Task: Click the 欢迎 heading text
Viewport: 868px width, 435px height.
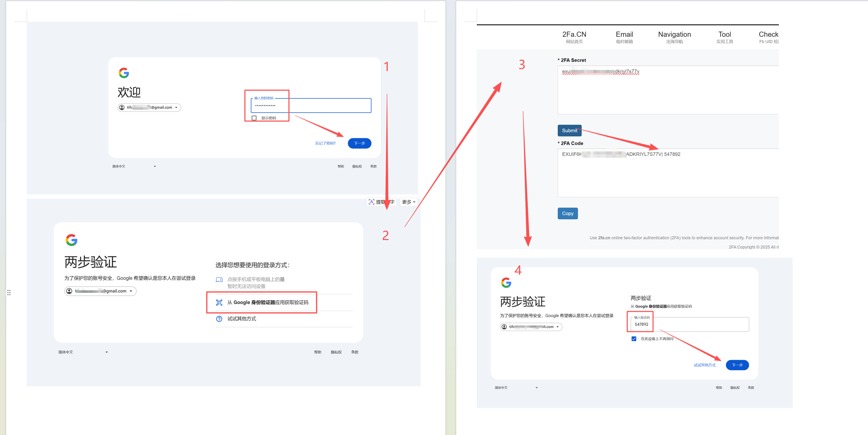Action: pos(129,92)
